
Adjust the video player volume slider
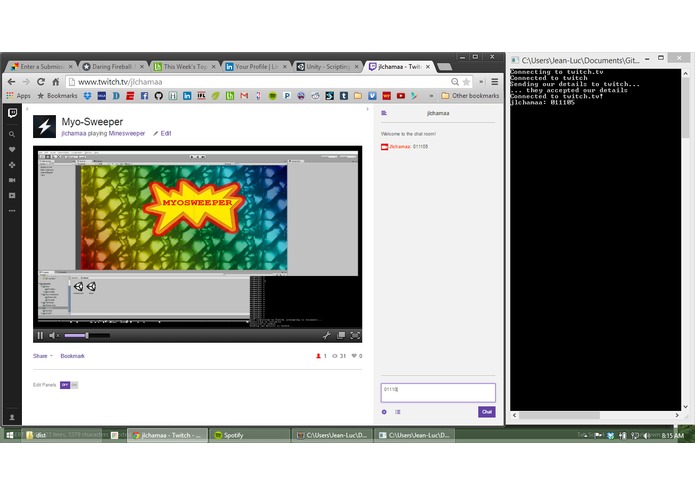click(x=87, y=335)
